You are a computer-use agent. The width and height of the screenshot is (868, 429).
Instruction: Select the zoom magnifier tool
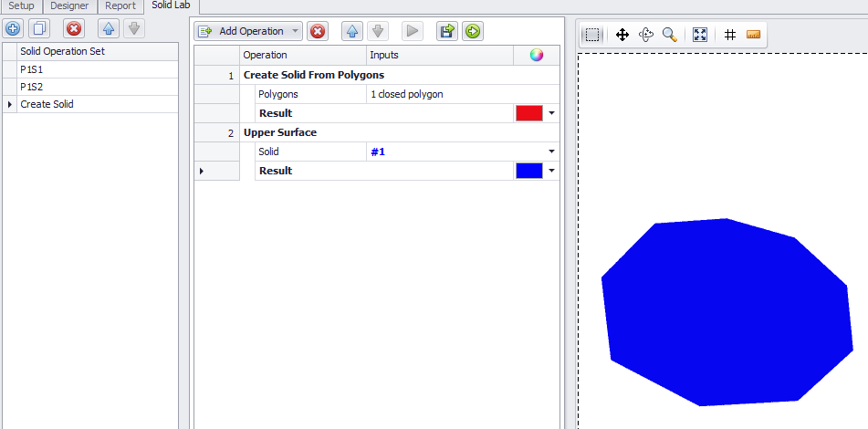pos(670,35)
